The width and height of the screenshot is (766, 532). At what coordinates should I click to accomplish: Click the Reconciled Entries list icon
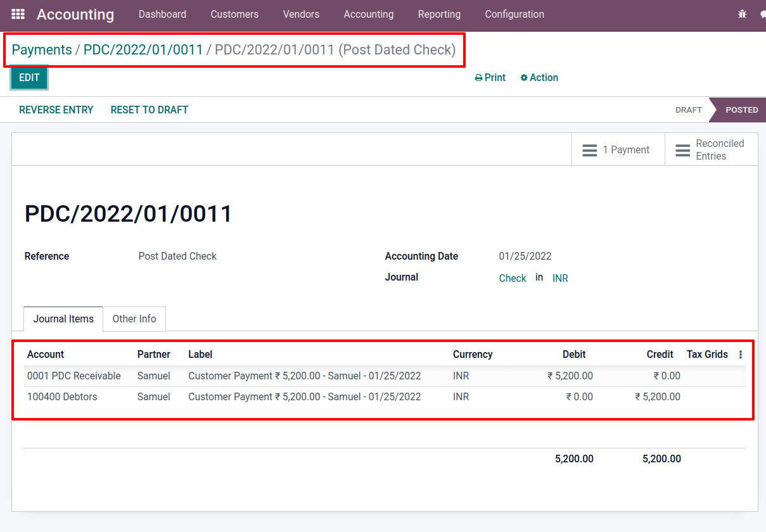(683, 150)
